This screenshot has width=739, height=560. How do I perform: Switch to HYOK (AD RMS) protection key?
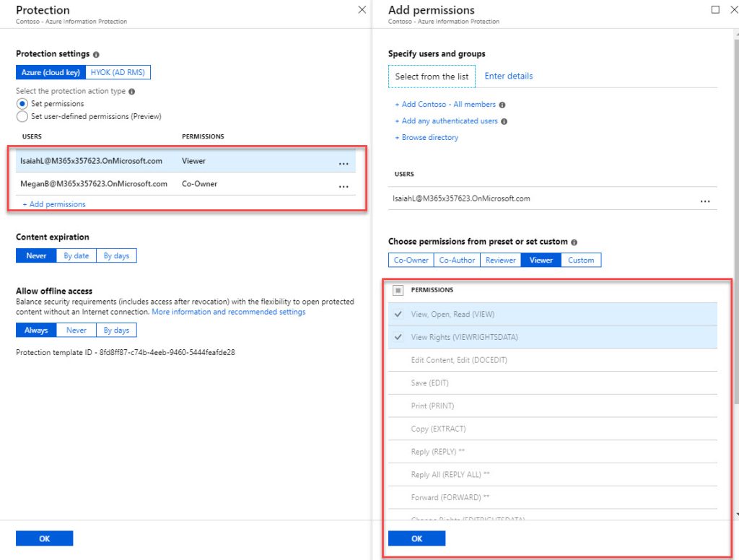tap(118, 71)
